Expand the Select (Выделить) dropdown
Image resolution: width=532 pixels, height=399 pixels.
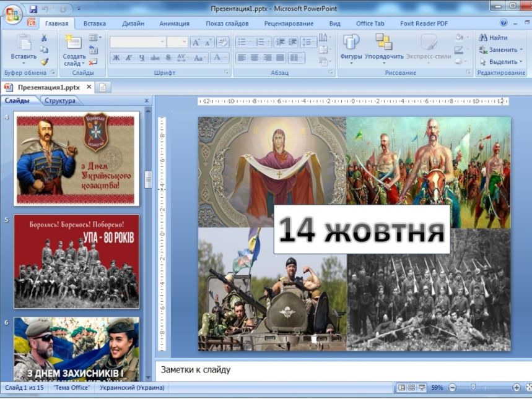pyautogui.click(x=502, y=62)
